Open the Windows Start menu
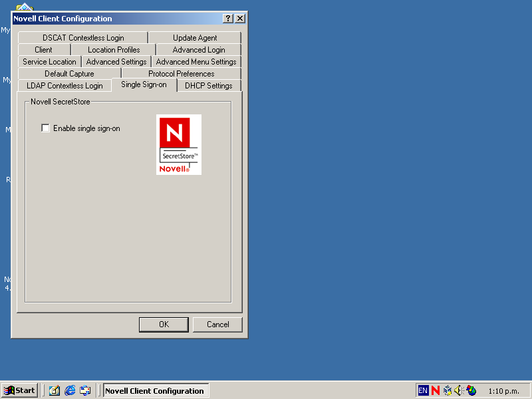This screenshot has height=399, width=532. pos(20,390)
